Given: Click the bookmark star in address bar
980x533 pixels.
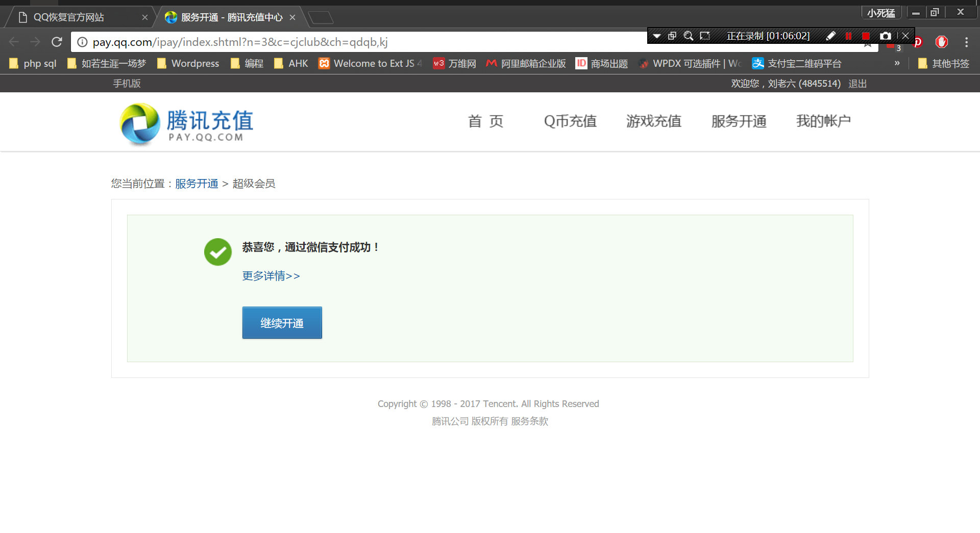Looking at the screenshot, I should 868,45.
